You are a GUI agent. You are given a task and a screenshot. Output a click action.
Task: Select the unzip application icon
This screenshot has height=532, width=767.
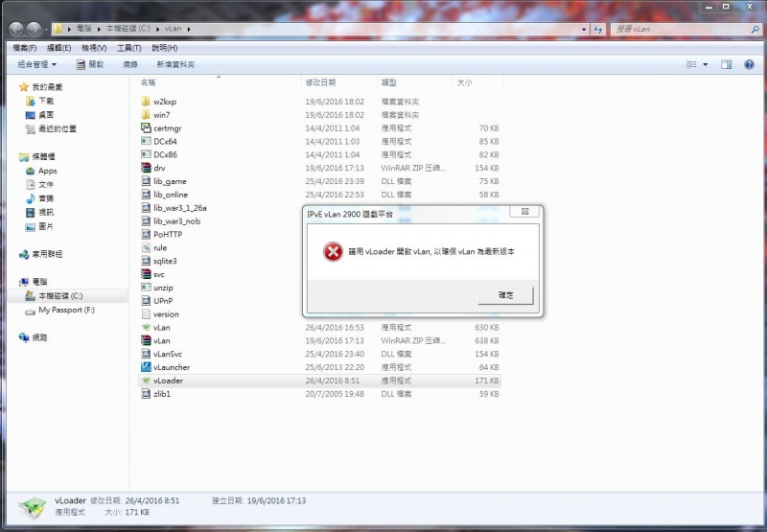click(146, 287)
